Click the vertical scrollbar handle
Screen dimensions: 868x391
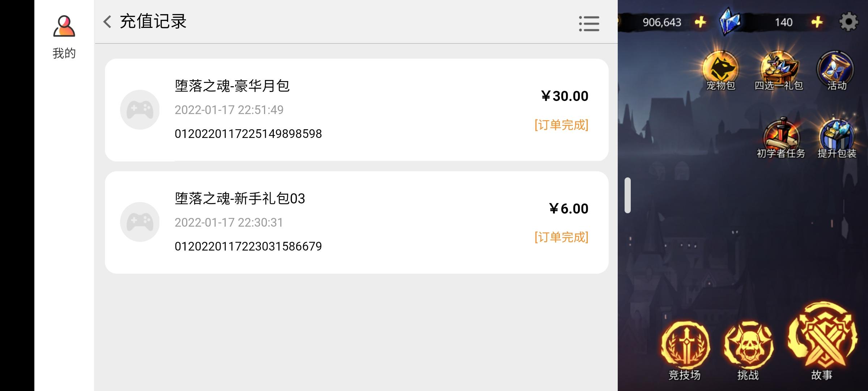pos(627,195)
